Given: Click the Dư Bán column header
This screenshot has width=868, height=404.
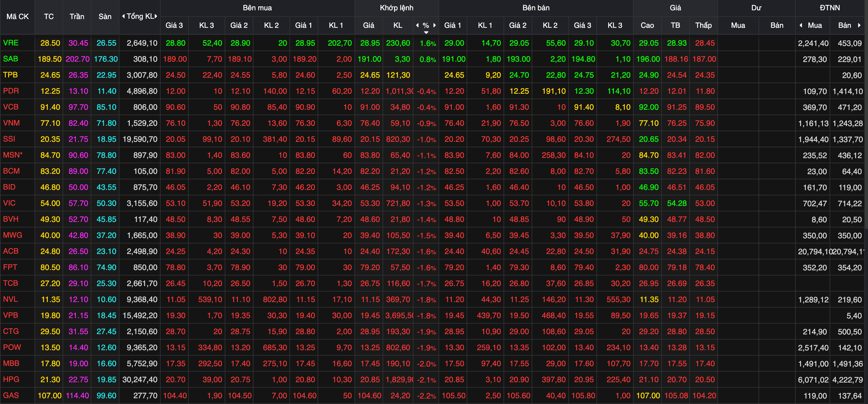Looking at the screenshot, I should 777,25.
